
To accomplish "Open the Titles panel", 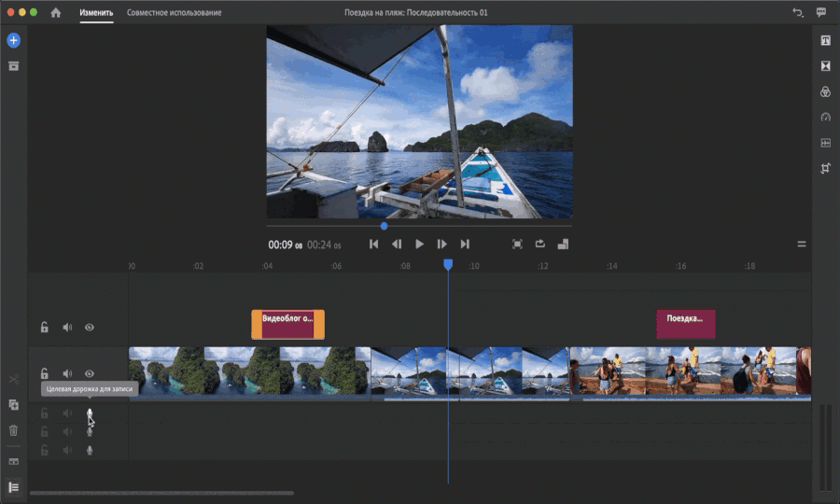I will pos(825,40).
